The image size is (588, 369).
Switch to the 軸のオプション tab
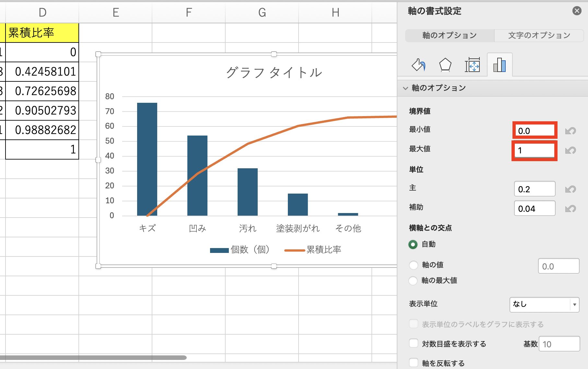coord(450,35)
